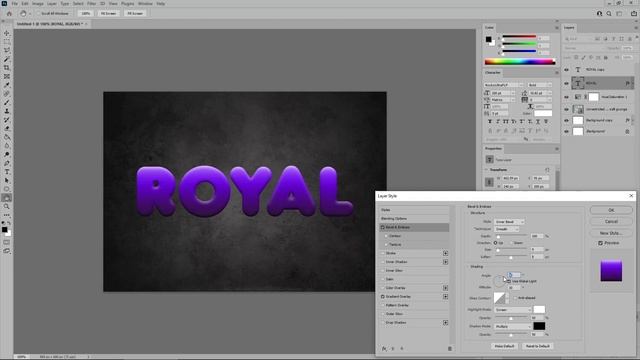640x360 pixels.
Task: Open the Window menu
Action: 145,4
